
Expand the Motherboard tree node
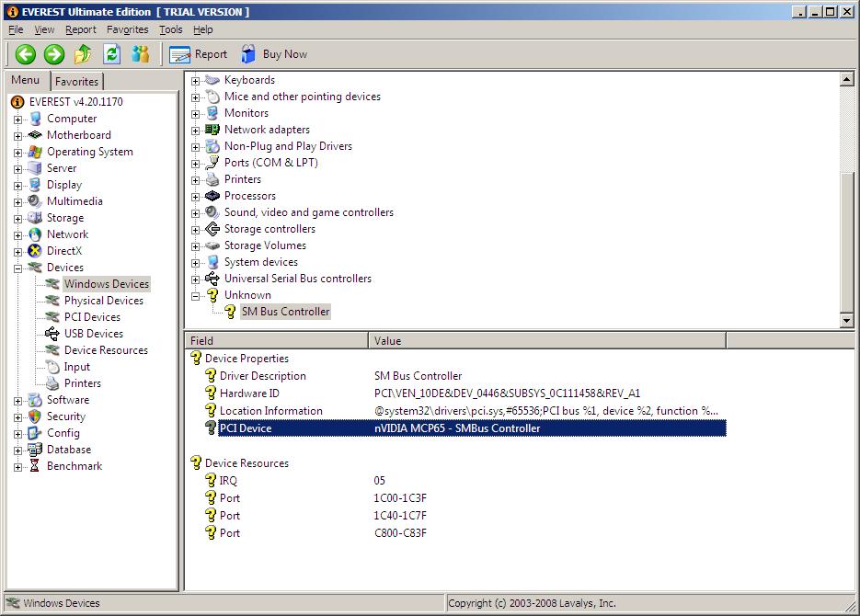[x=18, y=136]
